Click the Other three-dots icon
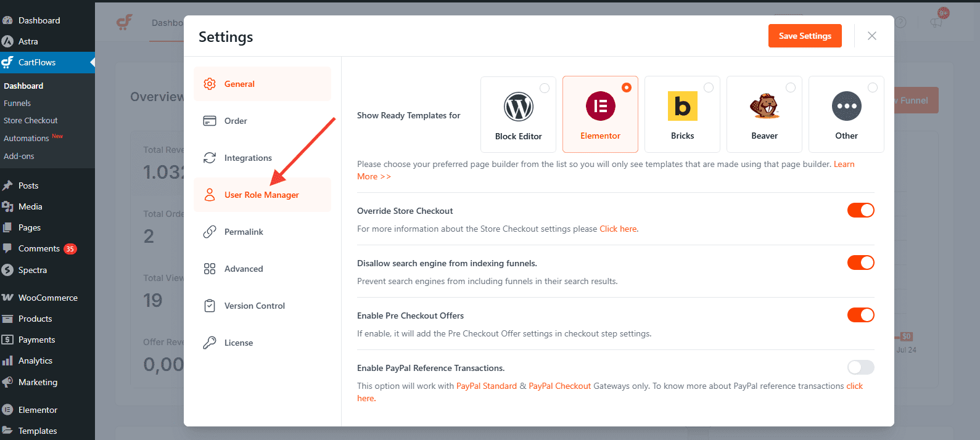Viewport: 980px width, 440px height. point(847,106)
